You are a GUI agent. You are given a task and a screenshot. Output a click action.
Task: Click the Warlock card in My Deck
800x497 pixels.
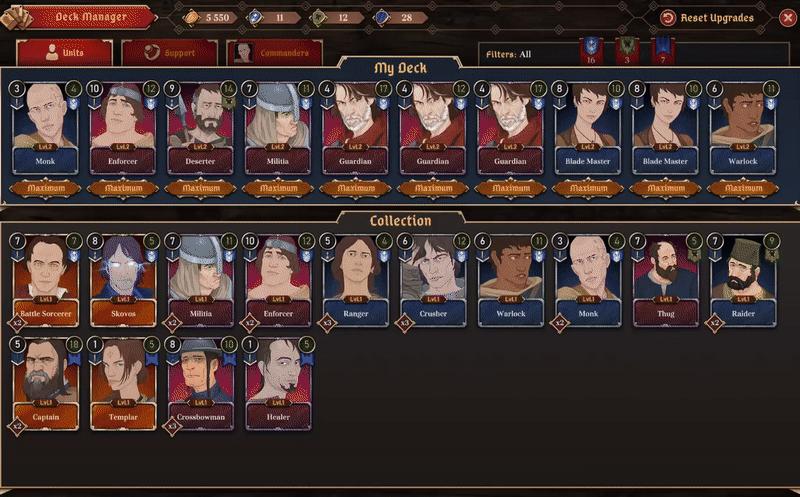pos(743,128)
